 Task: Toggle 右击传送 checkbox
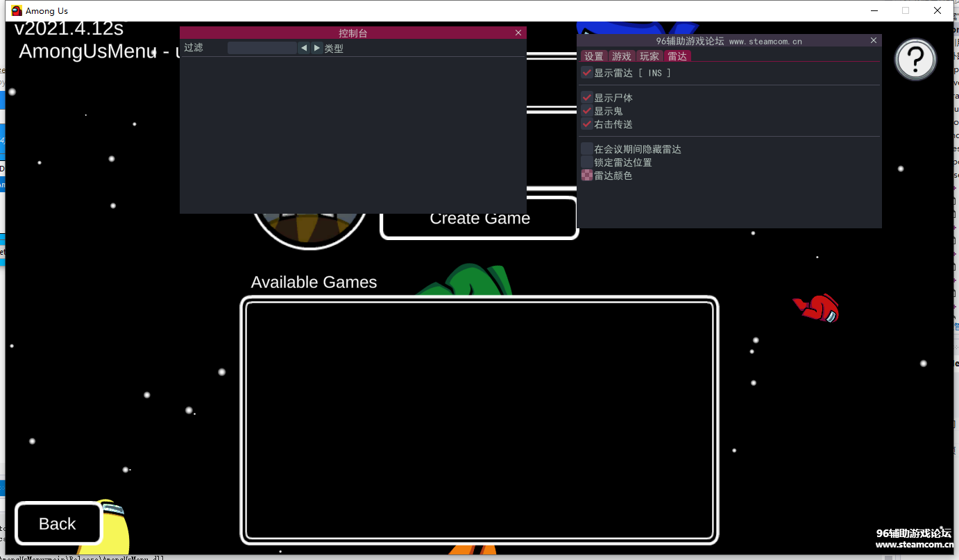point(587,124)
